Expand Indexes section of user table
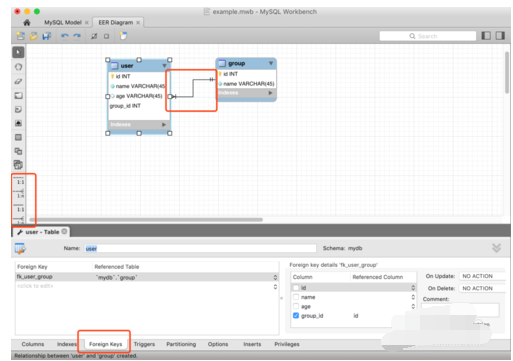Image resolution: width=513 pixels, height=361 pixels. (164, 125)
